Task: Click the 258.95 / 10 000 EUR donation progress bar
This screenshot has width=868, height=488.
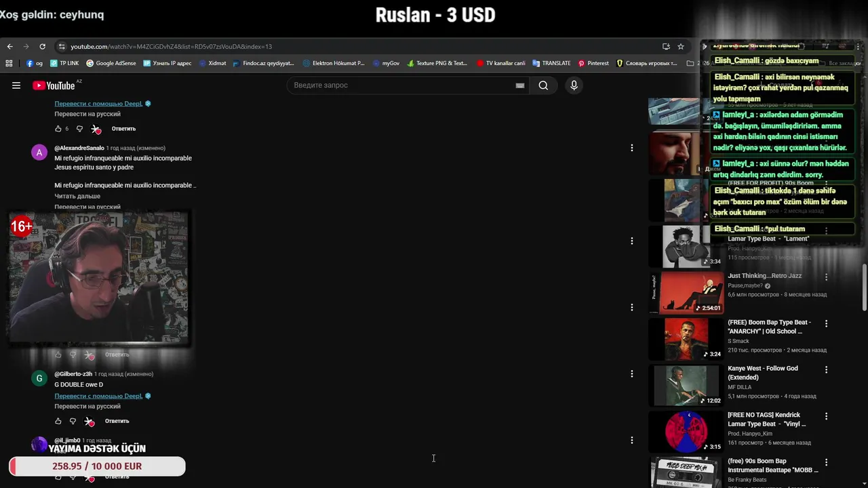Action: click(97, 466)
